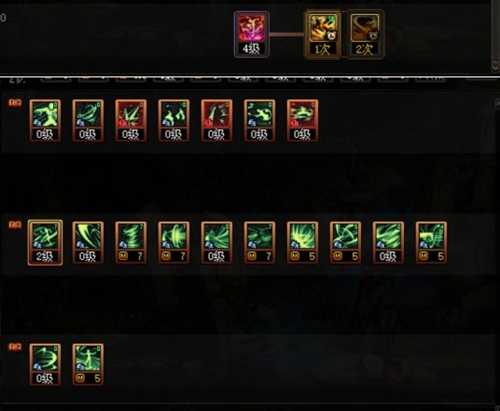Select the red-background green whirl skill icon

coord(303,121)
